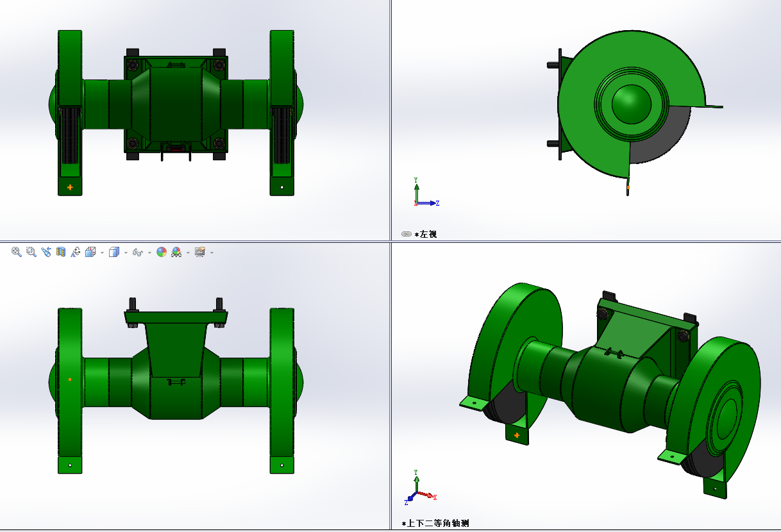The height and width of the screenshot is (532, 781).
Task: Go back to Previous View
Action: 46,252
